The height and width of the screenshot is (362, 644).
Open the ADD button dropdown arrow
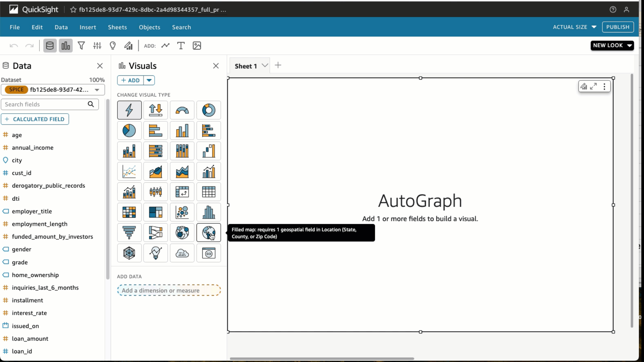149,80
